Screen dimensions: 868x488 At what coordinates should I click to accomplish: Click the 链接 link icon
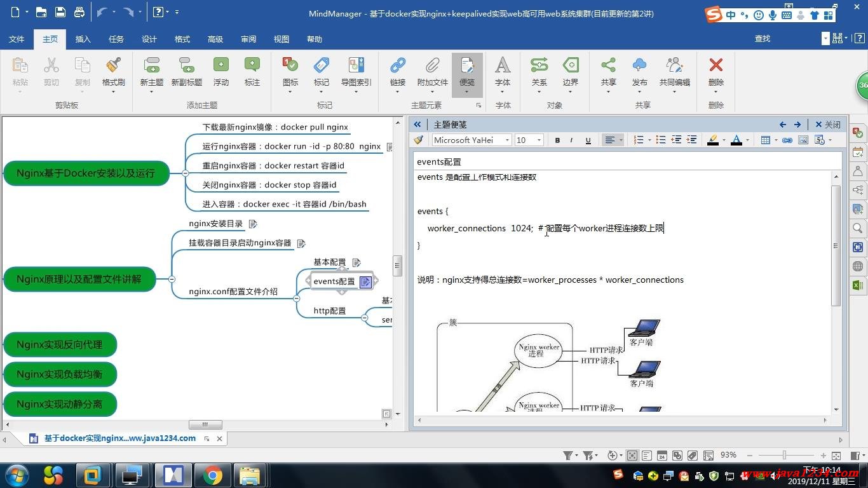[x=398, y=65]
